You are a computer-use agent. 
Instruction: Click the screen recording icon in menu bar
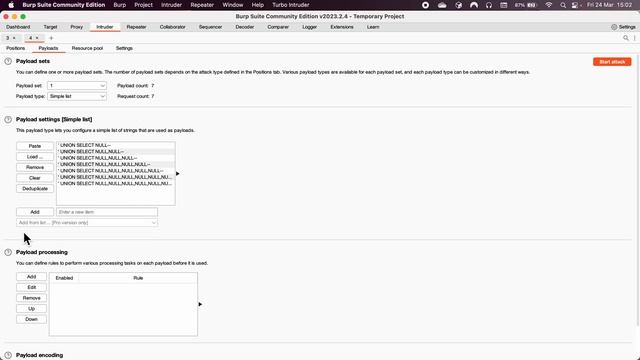[x=425, y=5]
